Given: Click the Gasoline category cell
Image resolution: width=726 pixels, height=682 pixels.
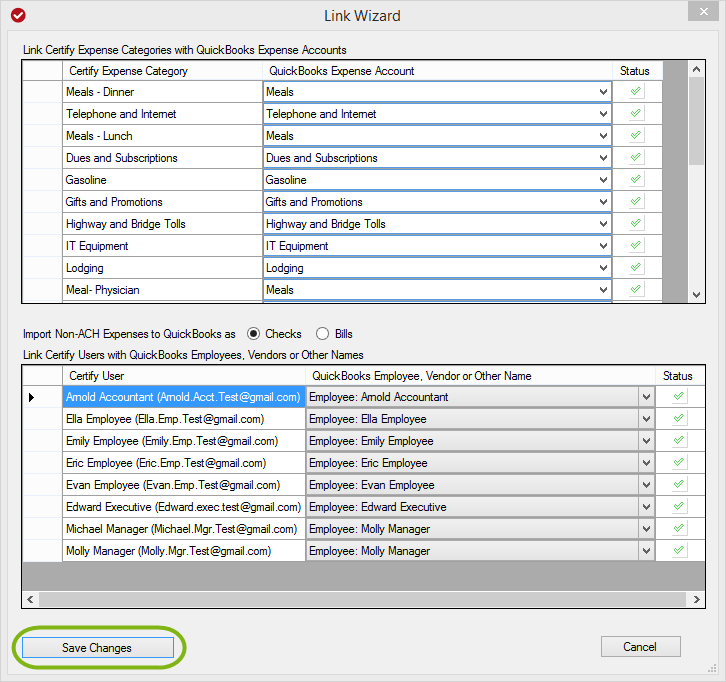Looking at the screenshot, I should (x=163, y=180).
